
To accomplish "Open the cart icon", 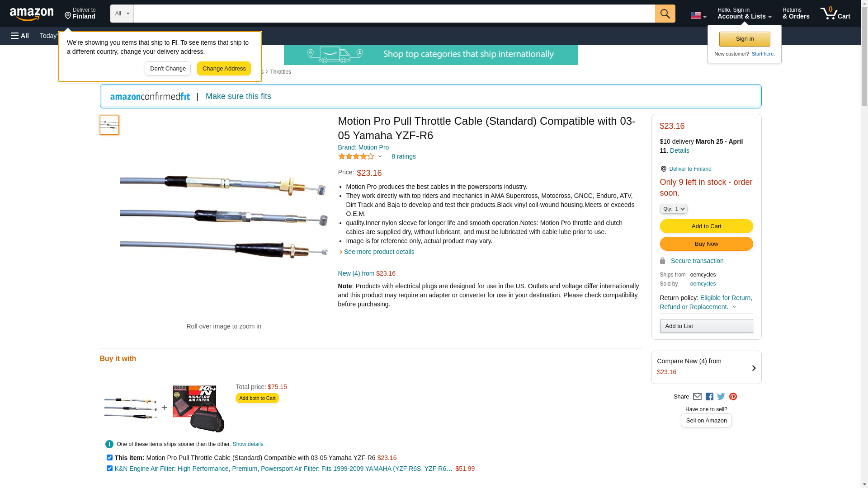I will point(835,14).
